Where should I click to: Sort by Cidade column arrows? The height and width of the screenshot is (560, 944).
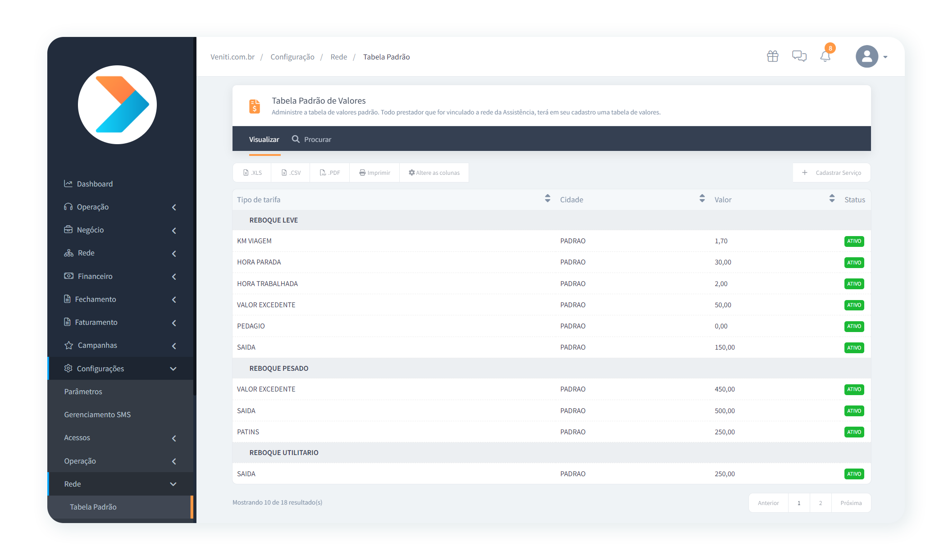(x=702, y=198)
